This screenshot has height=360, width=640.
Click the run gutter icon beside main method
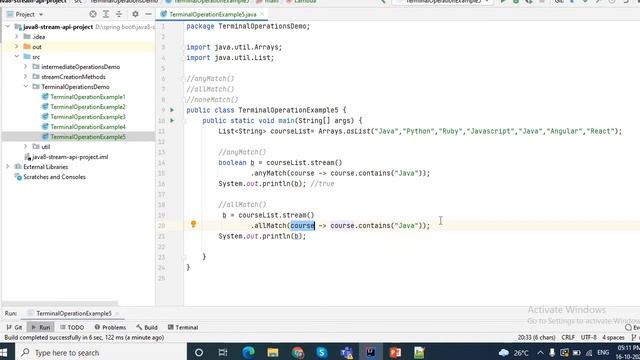(x=172, y=120)
